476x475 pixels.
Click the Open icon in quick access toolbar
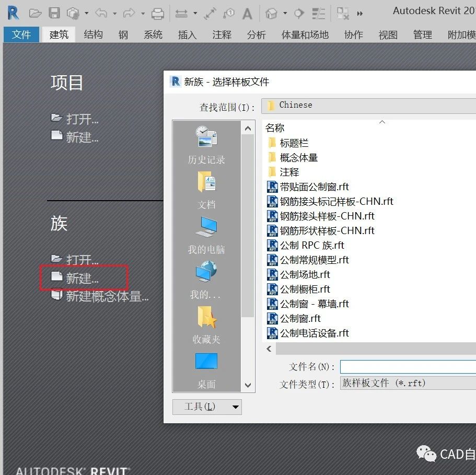pyautogui.click(x=35, y=13)
